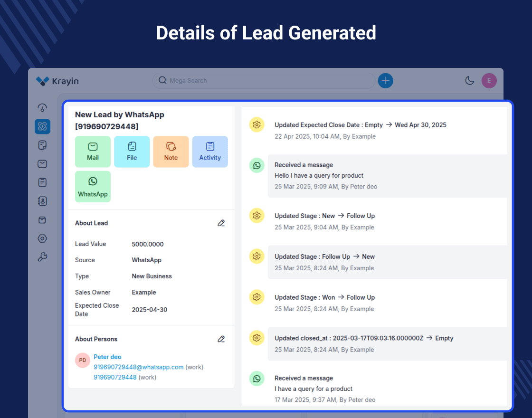Click the WhatsApp icon beside 'I have a query for a product'
Screen dimensions: 532x418
pos(257,378)
